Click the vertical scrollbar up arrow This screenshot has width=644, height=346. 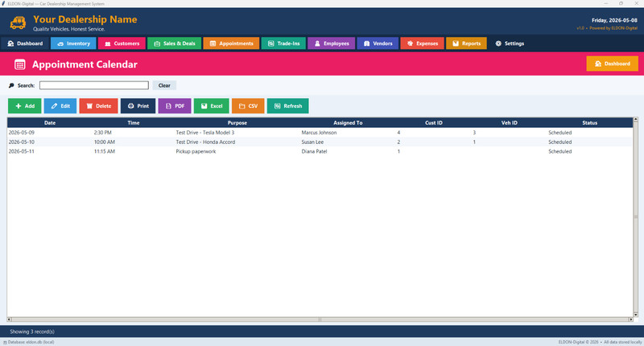[x=636, y=119]
